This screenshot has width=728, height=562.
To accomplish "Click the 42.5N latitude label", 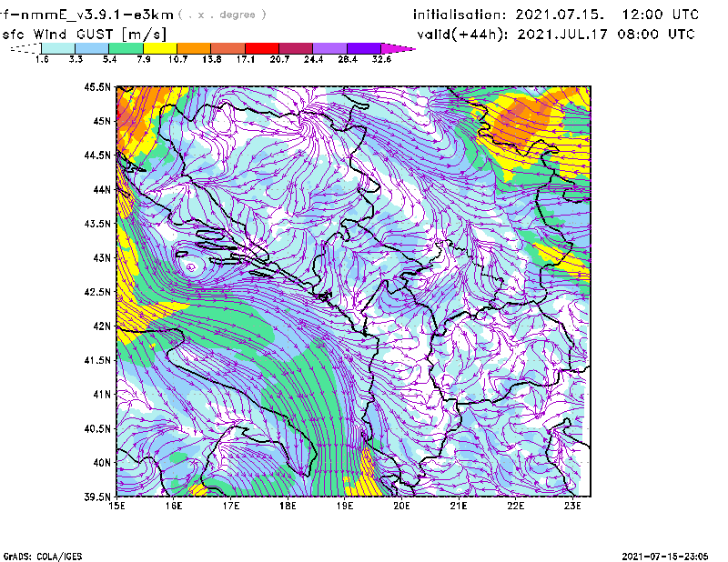I will pyautogui.click(x=97, y=292).
